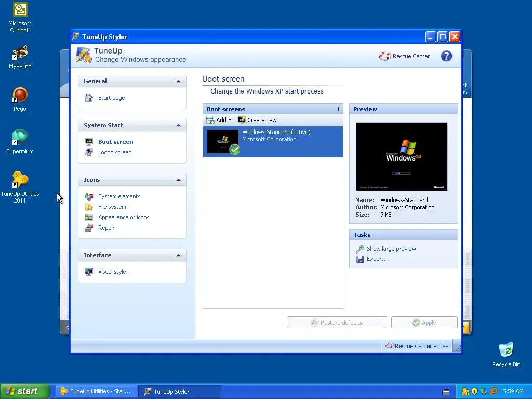532x399 pixels.
Task: Select Boot screen in sidebar
Action: [116, 142]
